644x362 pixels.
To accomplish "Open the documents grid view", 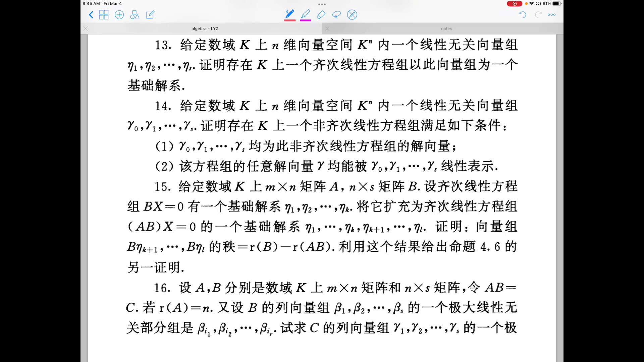I will point(104,15).
